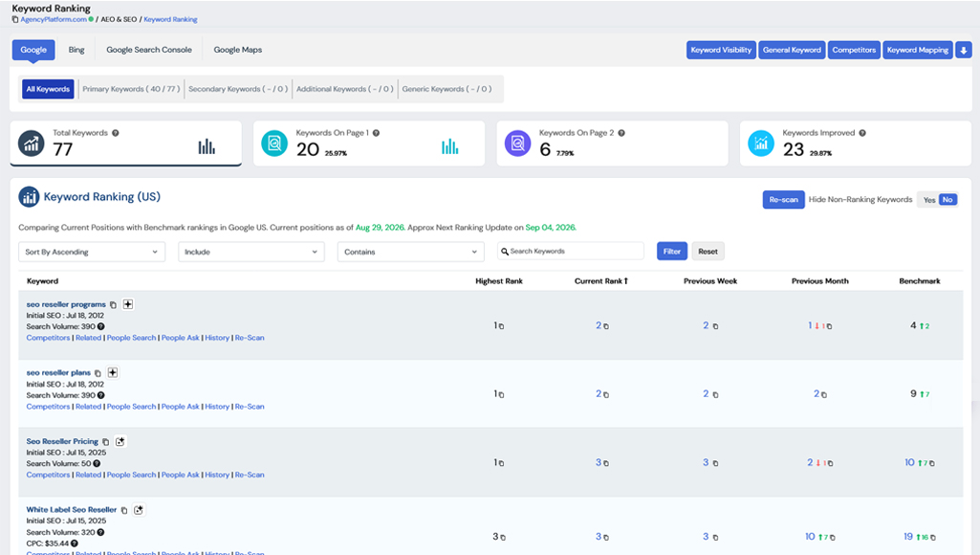Select the Keywords Improved 23 card
This screenshot has width=980, height=555.
tap(856, 144)
